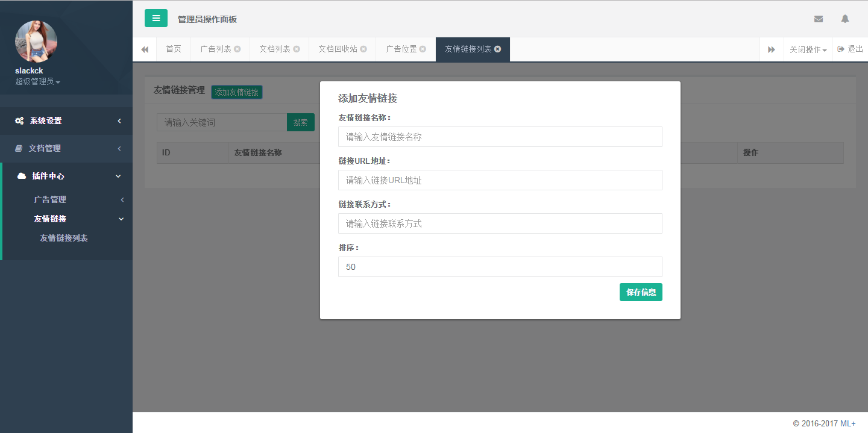
Task: Select 友情链接列表 in the sidebar
Action: click(x=64, y=238)
